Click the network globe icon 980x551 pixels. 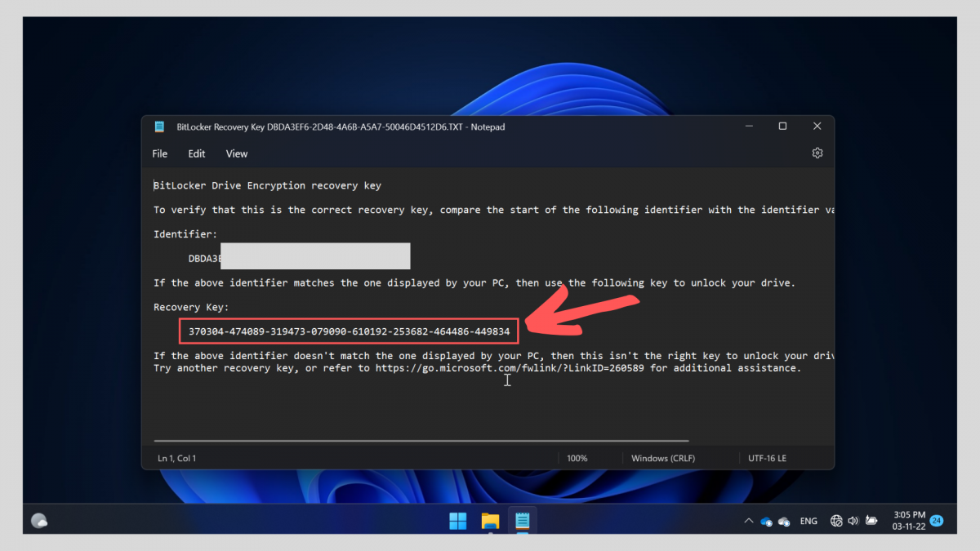[836, 520]
